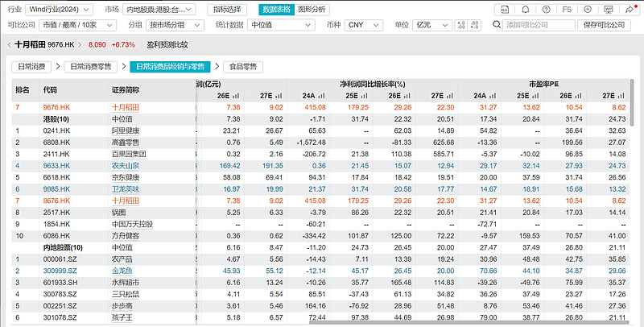The width and height of the screenshot is (644, 327).
Task: Click the F5 refresh button
Action: [567, 10]
